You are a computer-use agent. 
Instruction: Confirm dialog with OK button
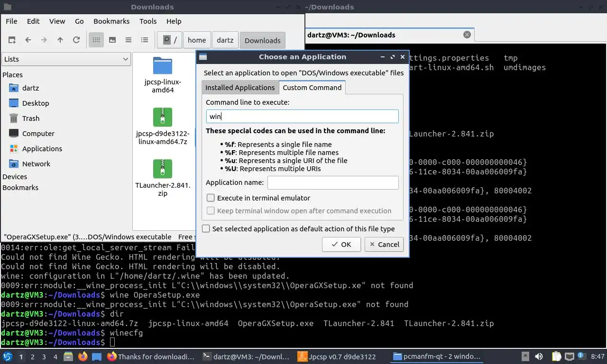click(341, 245)
